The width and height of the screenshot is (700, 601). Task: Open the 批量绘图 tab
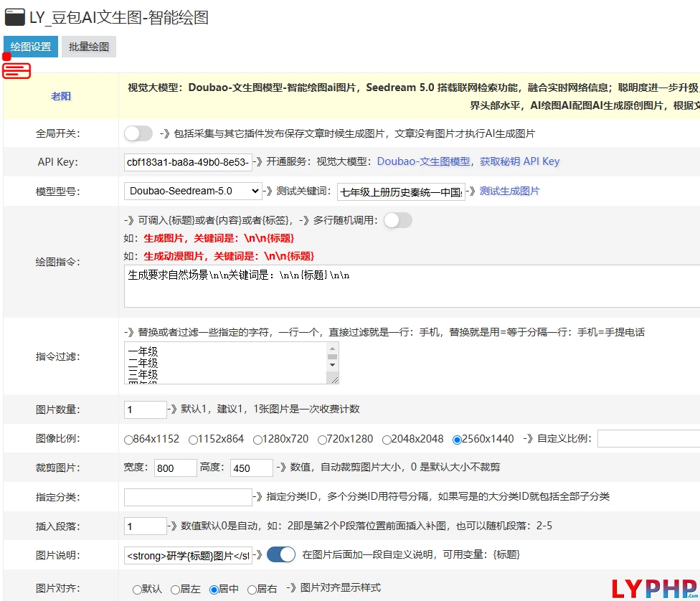[89, 47]
